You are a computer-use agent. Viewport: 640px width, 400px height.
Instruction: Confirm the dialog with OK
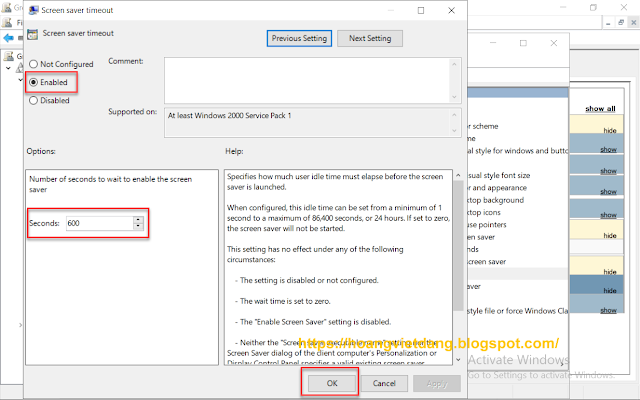point(332,383)
